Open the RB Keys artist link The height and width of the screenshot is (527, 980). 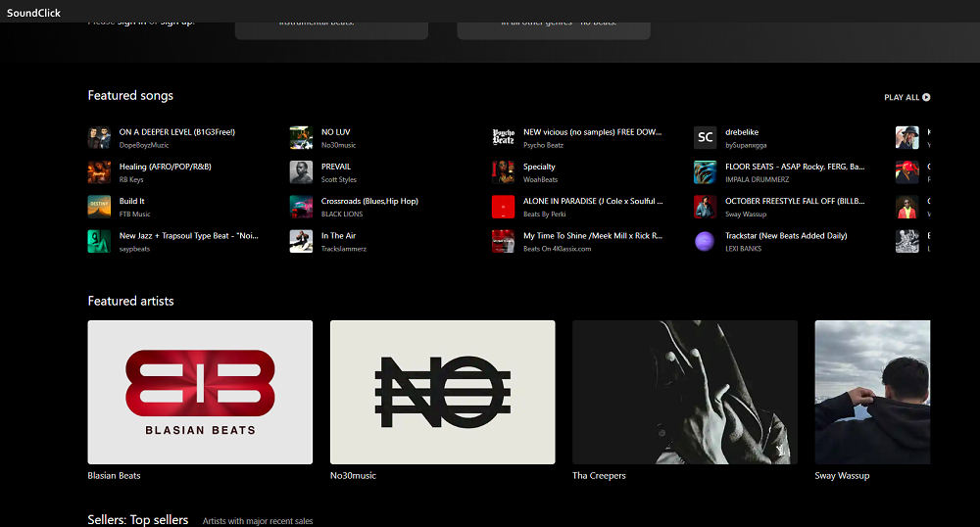coord(131,180)
